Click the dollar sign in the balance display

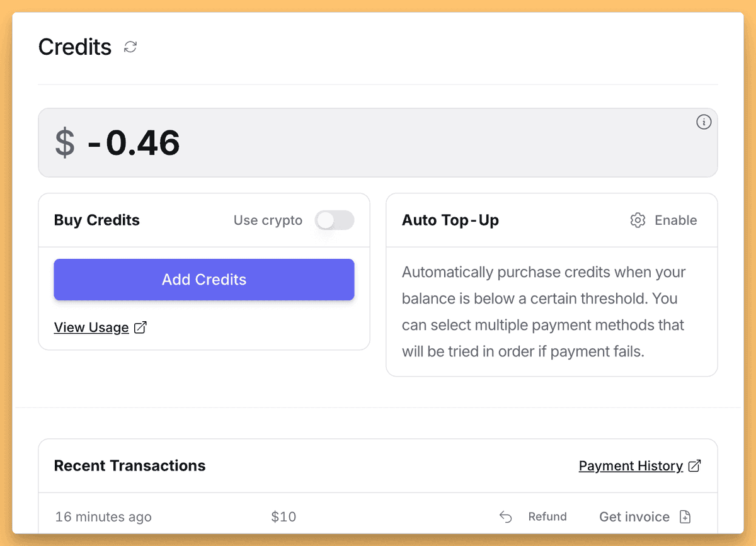click(64, 143)
